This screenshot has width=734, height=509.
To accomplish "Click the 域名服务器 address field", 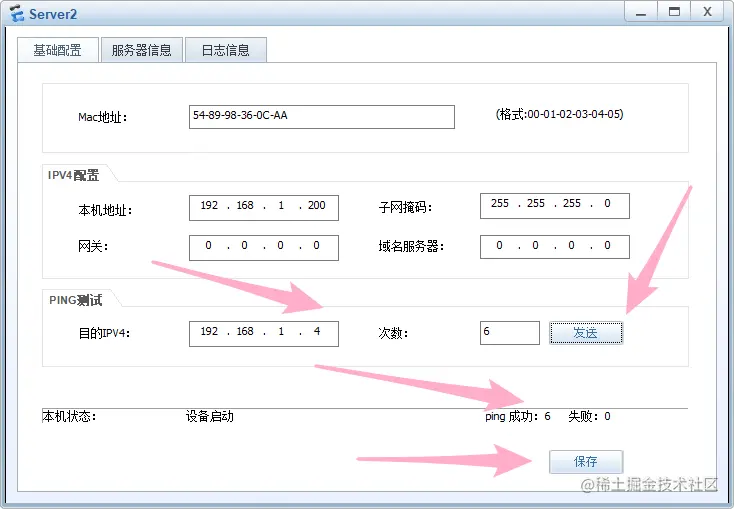I will tap(555, 246).
